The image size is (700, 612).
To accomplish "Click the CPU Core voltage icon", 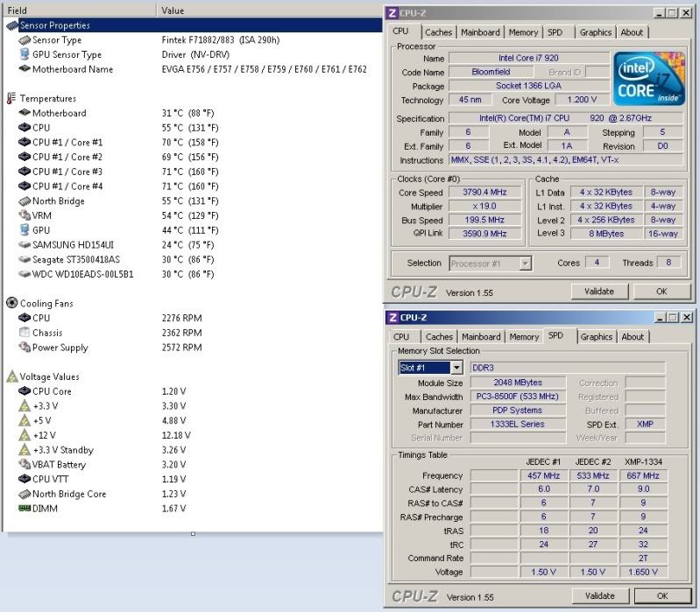I will pos(25,391).
